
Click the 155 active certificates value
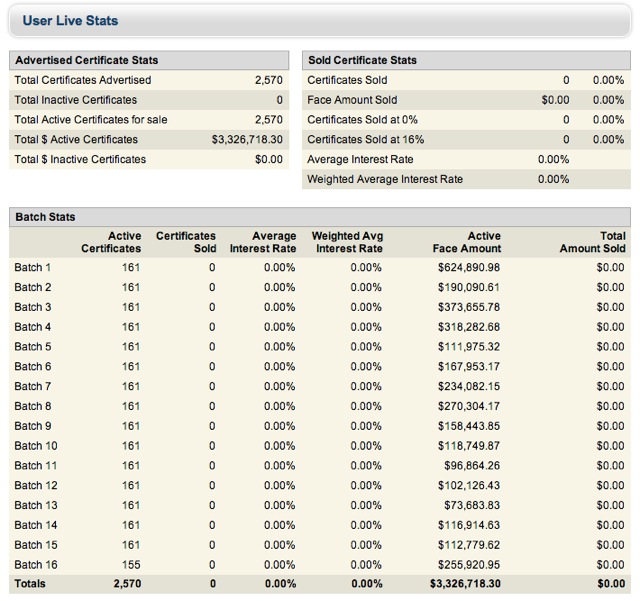click(x=131, y=565)
